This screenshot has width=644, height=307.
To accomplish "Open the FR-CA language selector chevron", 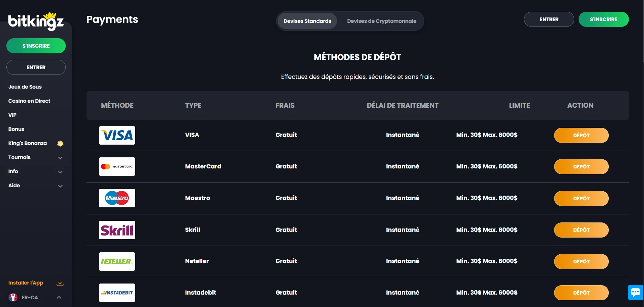I will click(x=59, y=297).
